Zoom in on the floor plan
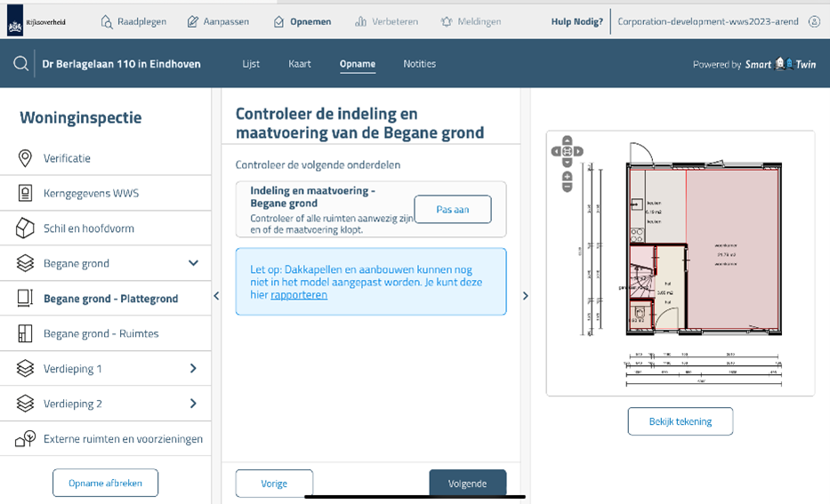This screenshot has height=504, width=830. pyautogui.click(x=568, y=176)
